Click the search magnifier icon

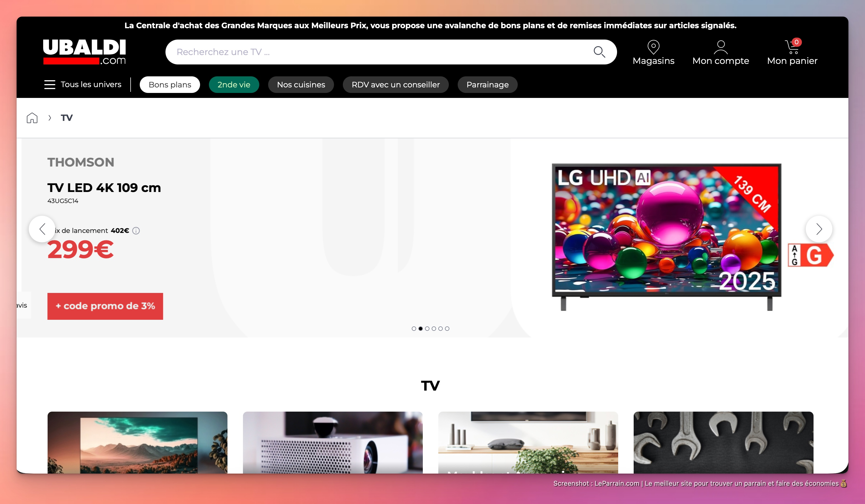tap(599, 52)
